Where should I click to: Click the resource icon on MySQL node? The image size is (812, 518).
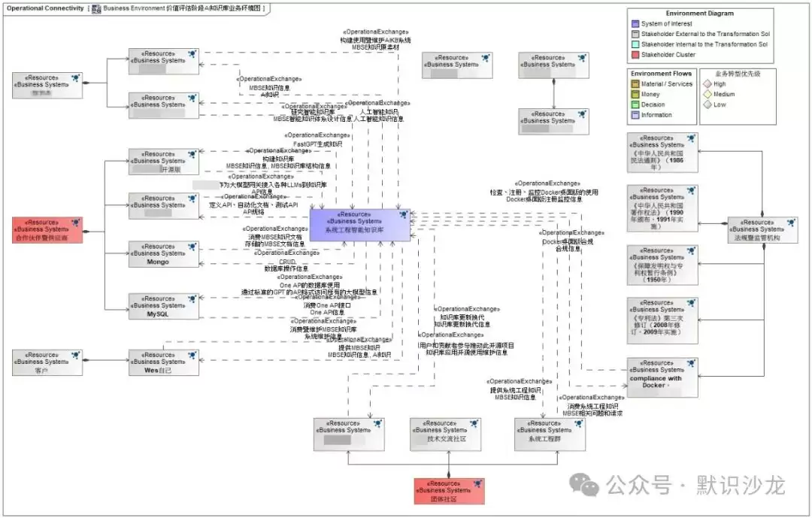pyautogui.click(x=192, y=299)
